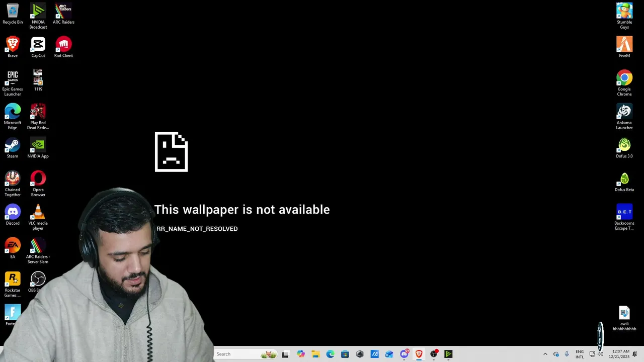The height and width of the screenshot is (362, 644).
Task: Open Task View from the taskbar
Action: click(x=285, y=354)
